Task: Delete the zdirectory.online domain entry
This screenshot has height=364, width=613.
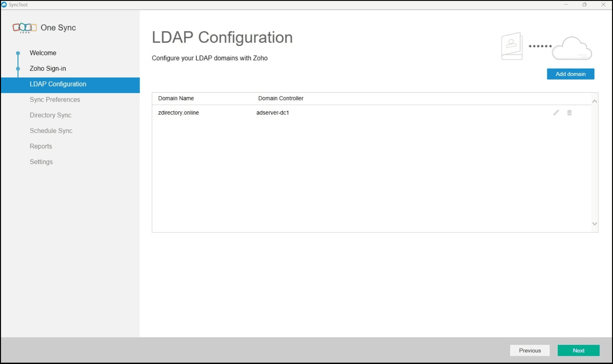Action: click(569, 113)
